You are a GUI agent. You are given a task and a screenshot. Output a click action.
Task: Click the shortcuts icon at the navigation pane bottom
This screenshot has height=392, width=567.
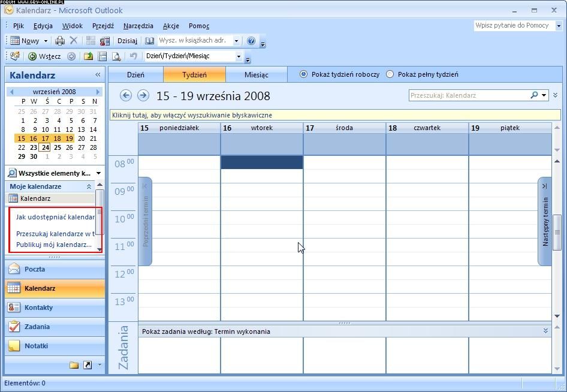pyautogui.click(x=88, y=365)
